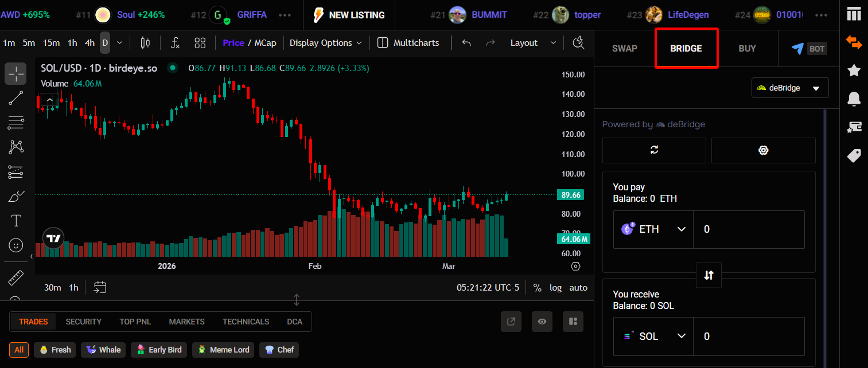The width and height of the screenshot is (868, 368).
Task: Open the SECURITY tab
Action: [x=83, y=322]
